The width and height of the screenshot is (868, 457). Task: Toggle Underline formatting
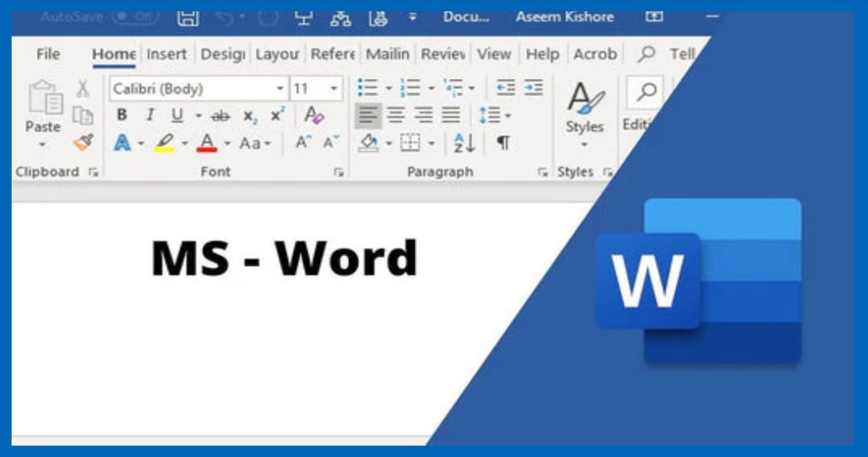(177, 115)
